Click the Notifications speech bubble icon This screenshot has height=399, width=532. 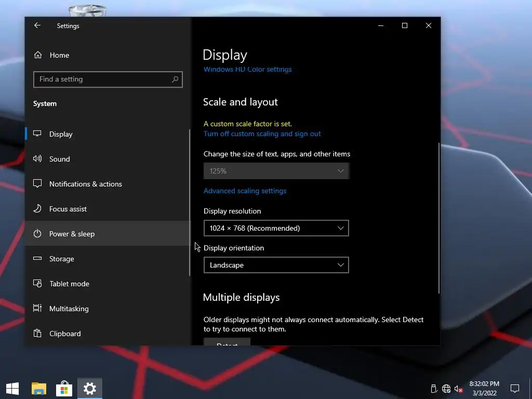tap(37, 183)
